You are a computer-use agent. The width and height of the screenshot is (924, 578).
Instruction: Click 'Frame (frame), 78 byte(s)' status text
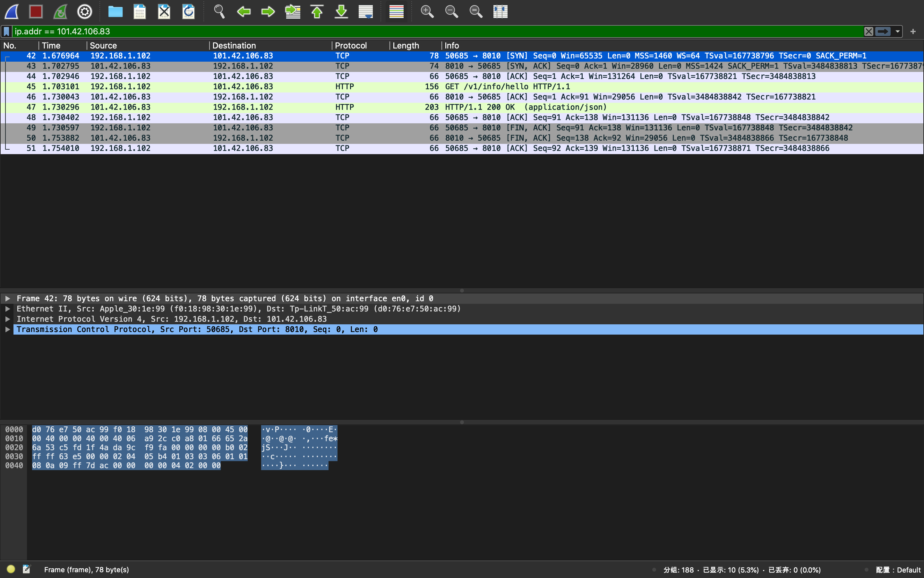tap(86, 570)
